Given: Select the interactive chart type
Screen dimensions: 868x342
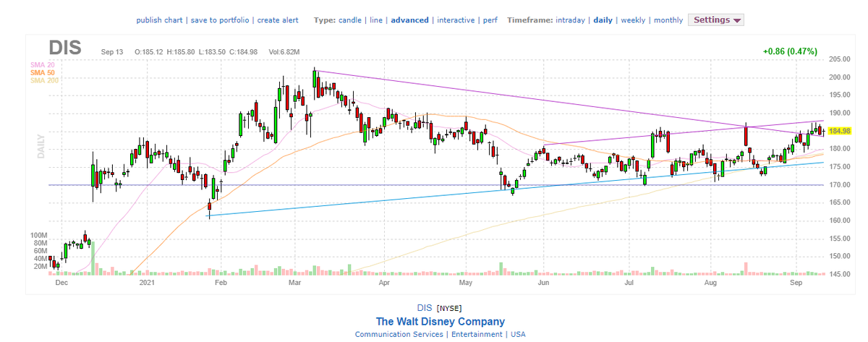Looking at the screenshot, I should pos(455,20).
